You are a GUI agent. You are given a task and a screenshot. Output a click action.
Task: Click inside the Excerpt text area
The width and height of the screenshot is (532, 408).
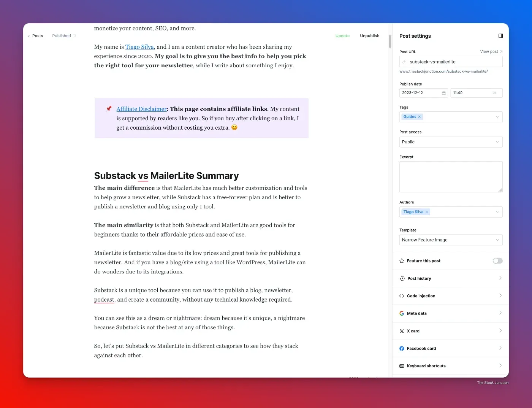tap(451, 177)
